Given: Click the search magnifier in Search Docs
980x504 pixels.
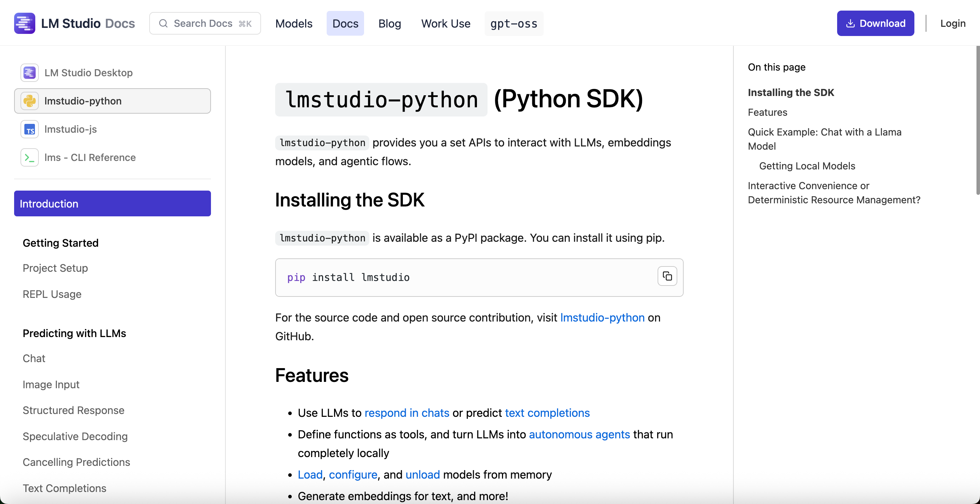Looking at the screenshot, I should [x=164, y=23].
